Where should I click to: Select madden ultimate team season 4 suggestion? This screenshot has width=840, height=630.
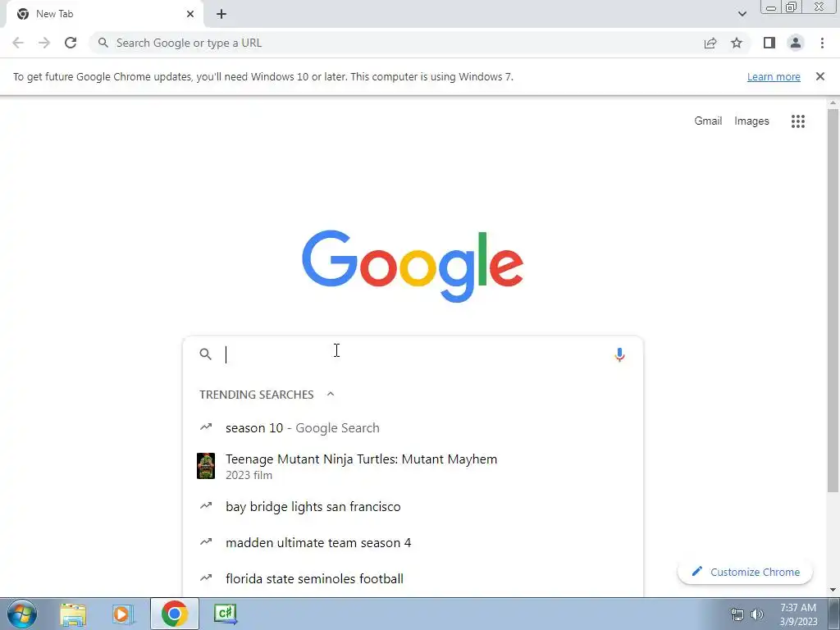pyautogui.click(x=413, y=542)
